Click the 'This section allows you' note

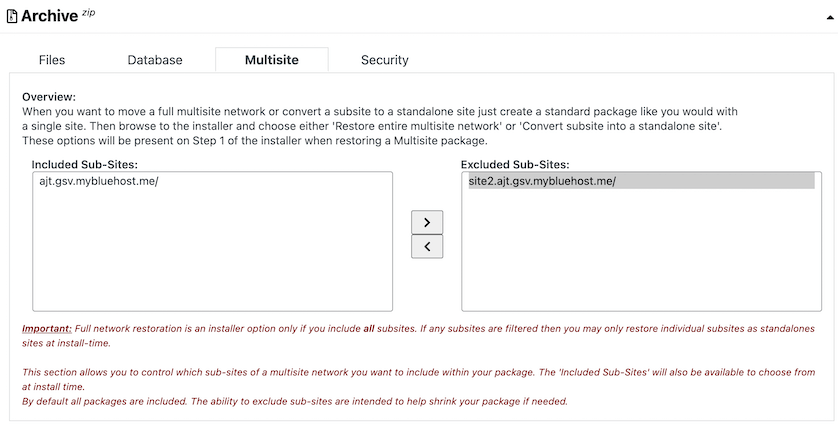click(418, 379)
